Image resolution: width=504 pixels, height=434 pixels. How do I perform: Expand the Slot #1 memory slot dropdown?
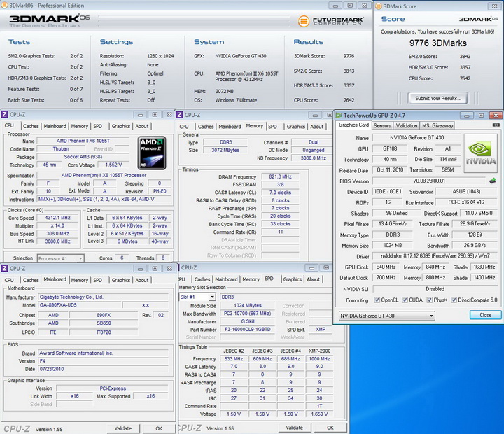[197, 297]
